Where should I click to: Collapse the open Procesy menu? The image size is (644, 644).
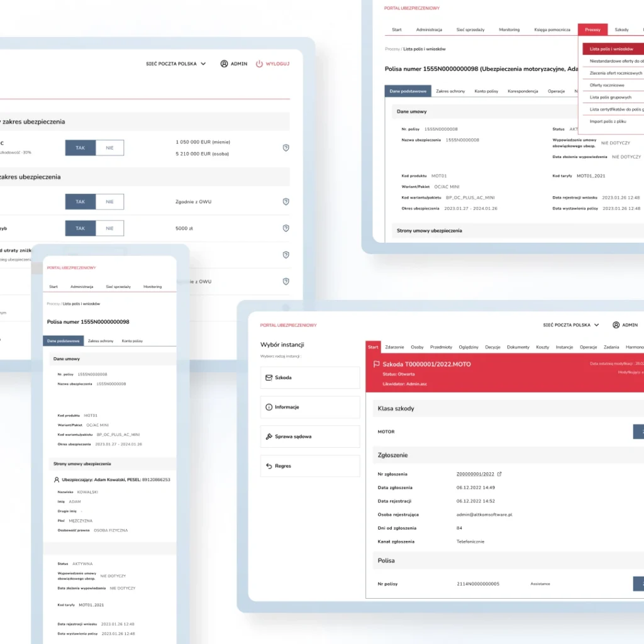[x=592, y=30]
